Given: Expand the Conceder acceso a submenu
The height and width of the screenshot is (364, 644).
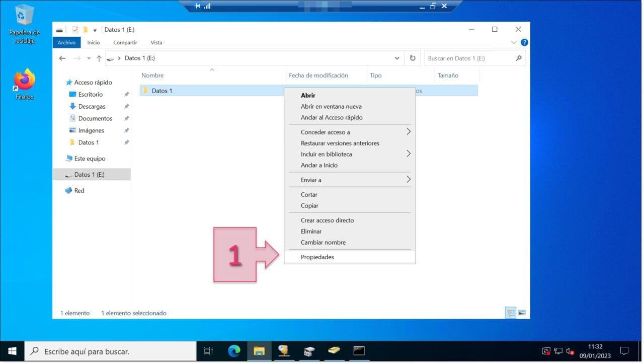Looking at the screenshot, I should coord(408,132).
